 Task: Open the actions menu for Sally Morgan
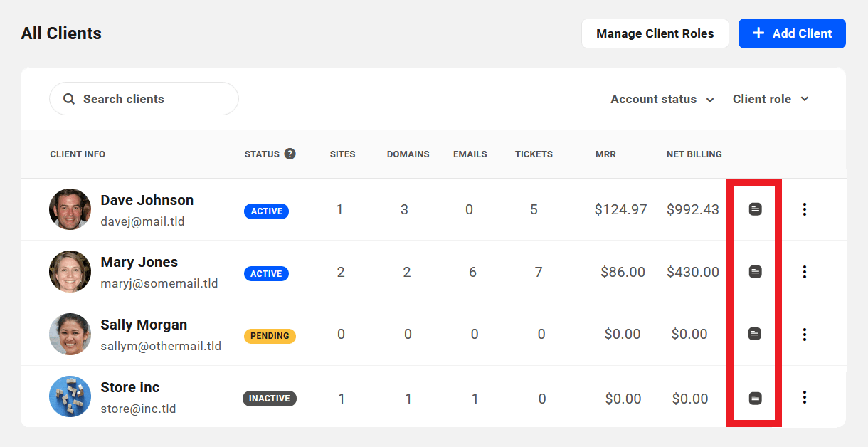coord(805,334)
